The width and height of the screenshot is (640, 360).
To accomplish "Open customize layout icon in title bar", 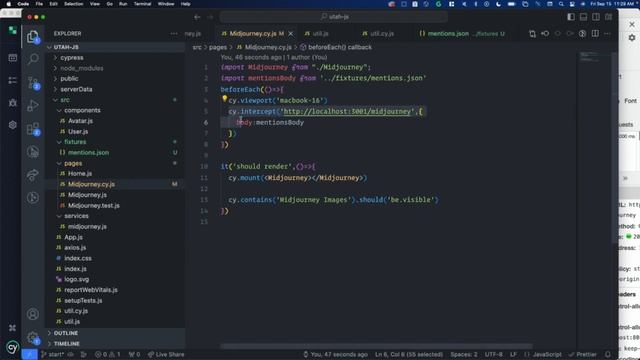I will click(609, 17).
